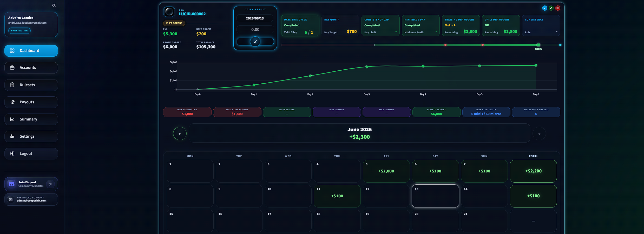Click the red Daily Drawdown $1,800 stat

[237, 112]
